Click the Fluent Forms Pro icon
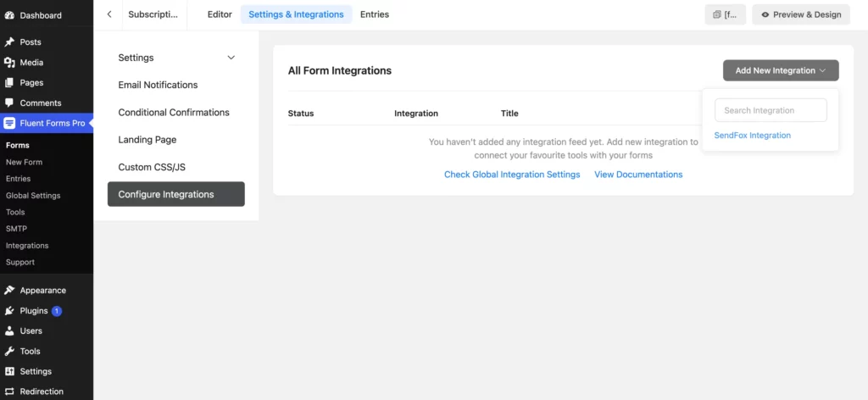Screen dimensions: 868x400 (8, 123)
